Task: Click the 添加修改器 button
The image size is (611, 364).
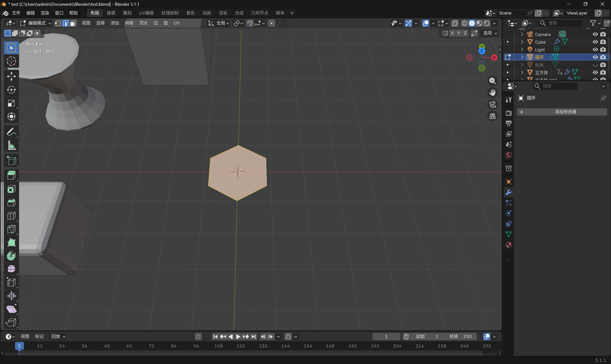Action: point(562,112)
